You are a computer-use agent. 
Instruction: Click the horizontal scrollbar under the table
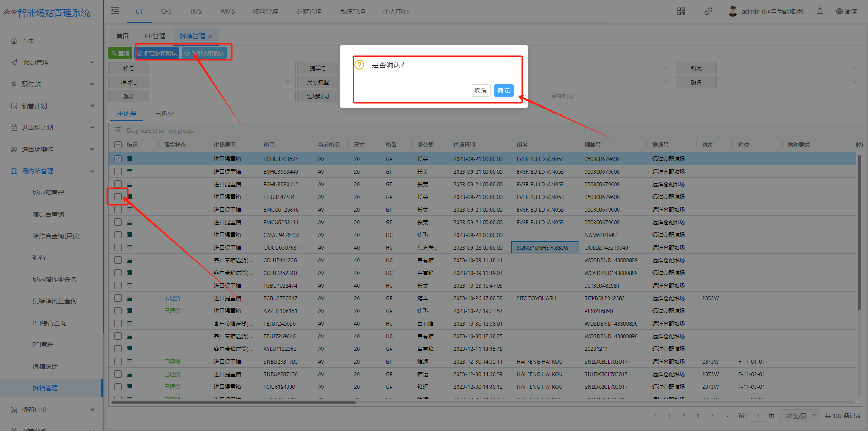click(x=233, y=402)
